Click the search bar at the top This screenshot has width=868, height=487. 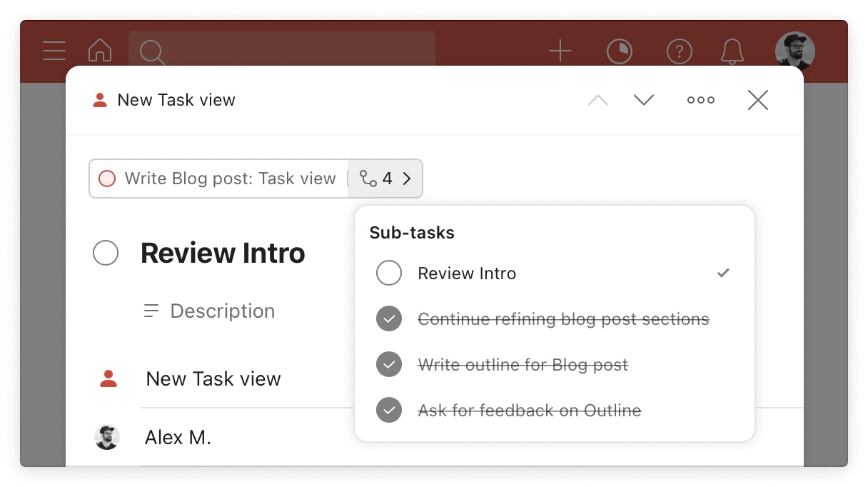(281, 51)
